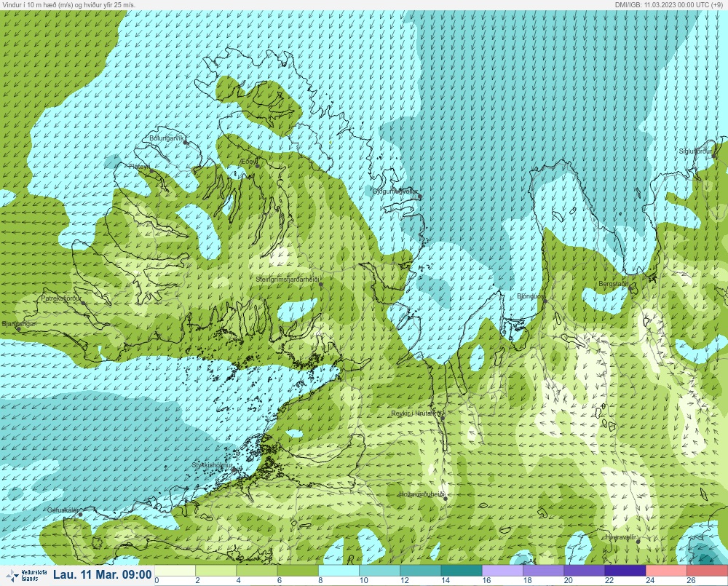Viewport: 728px width, 586px height.
Task: Click the Steingrímsfjarðarheiði station label
Action: pos(288,280)
